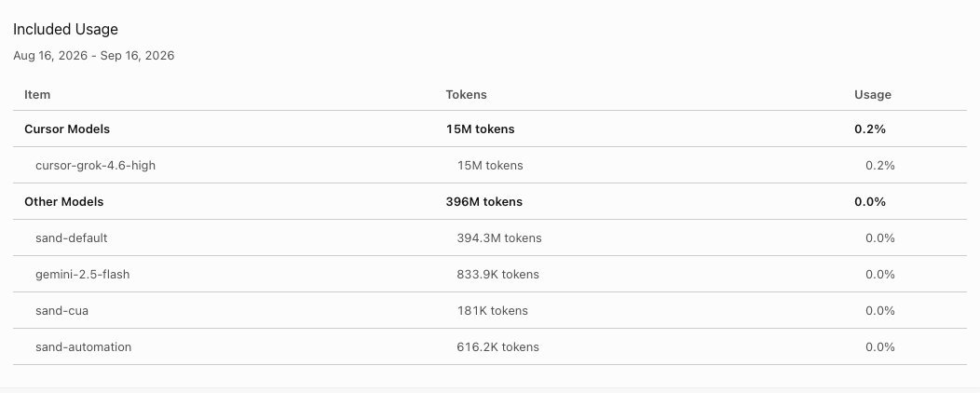Screen dimensions: 980x393
Task: Select the Other Models group row
Action: point(490,201)
